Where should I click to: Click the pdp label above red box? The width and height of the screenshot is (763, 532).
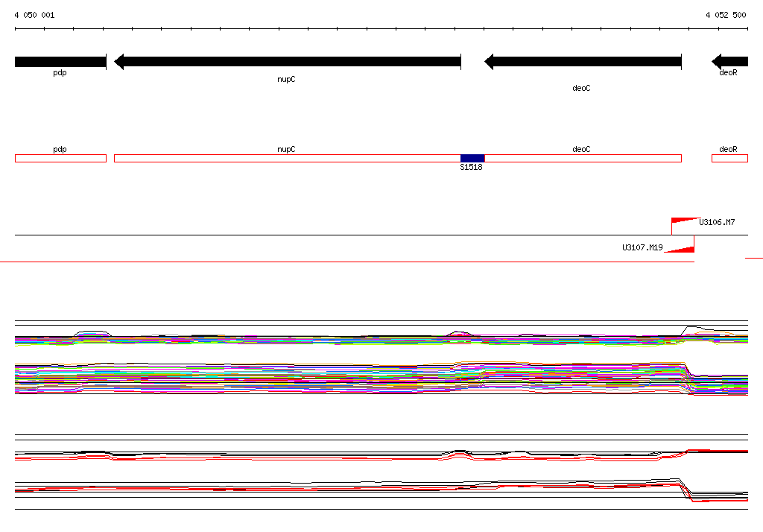[60, 150]
